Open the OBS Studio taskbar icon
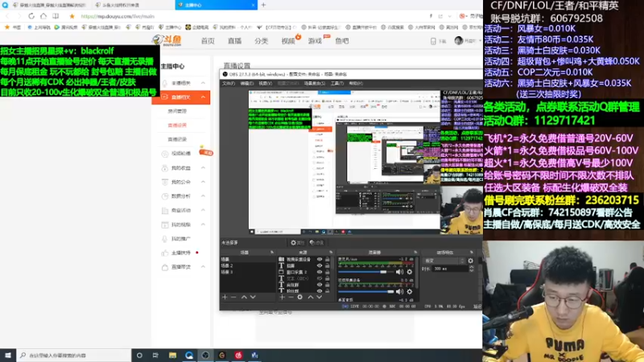644x362 pixels. click(x=205, y=355)
